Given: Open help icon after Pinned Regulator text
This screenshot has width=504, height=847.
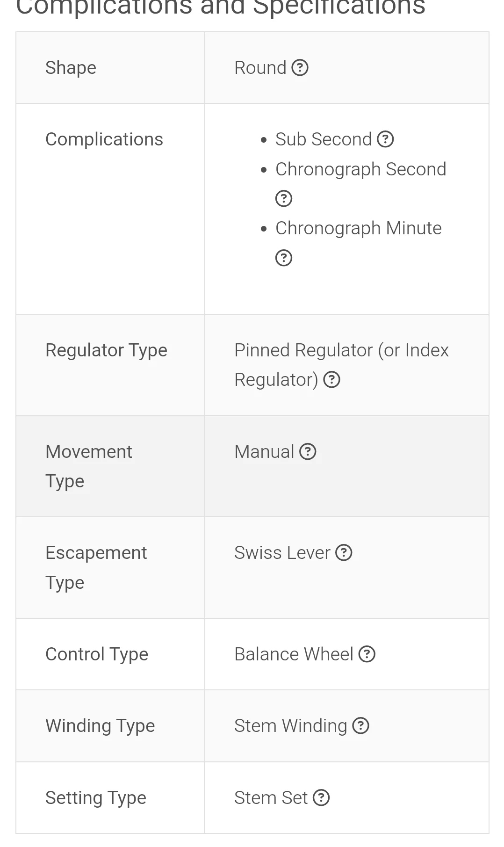Looking at the screenshot, I should 332,380.
